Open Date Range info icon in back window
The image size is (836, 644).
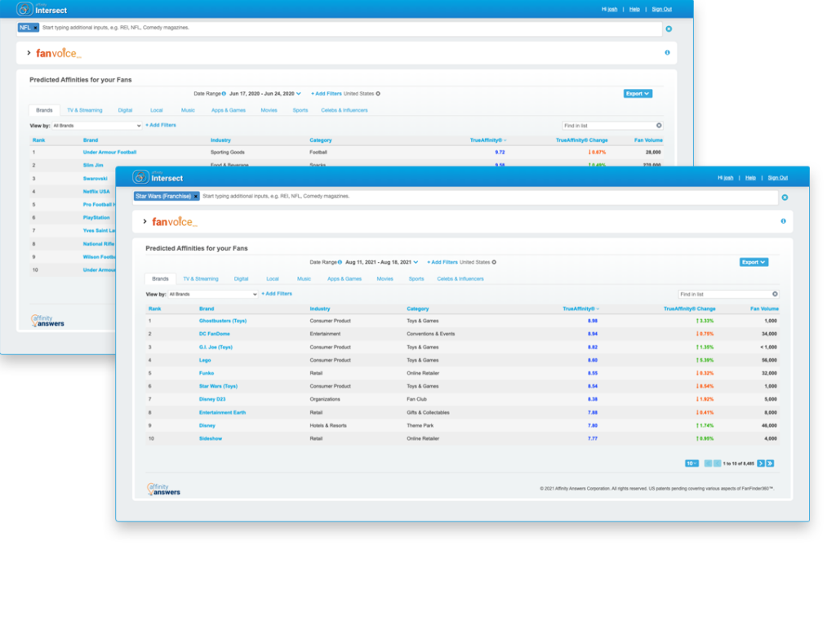point(224,94)
